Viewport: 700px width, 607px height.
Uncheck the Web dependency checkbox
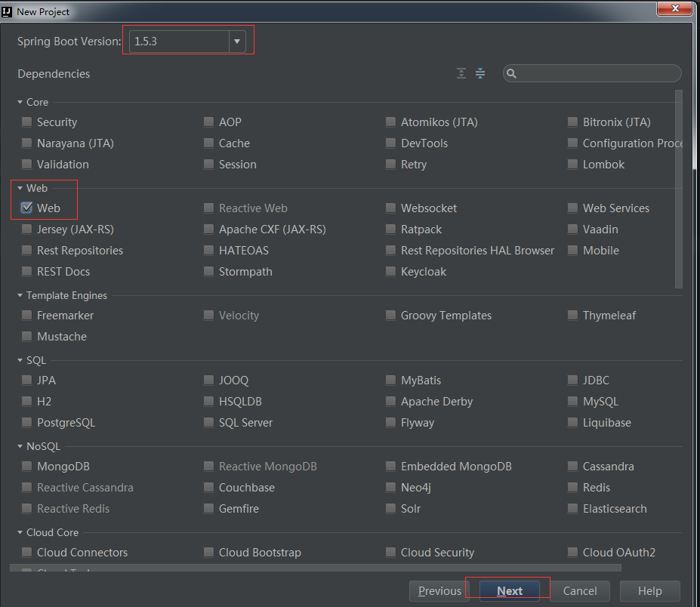(x=26, y=208)
